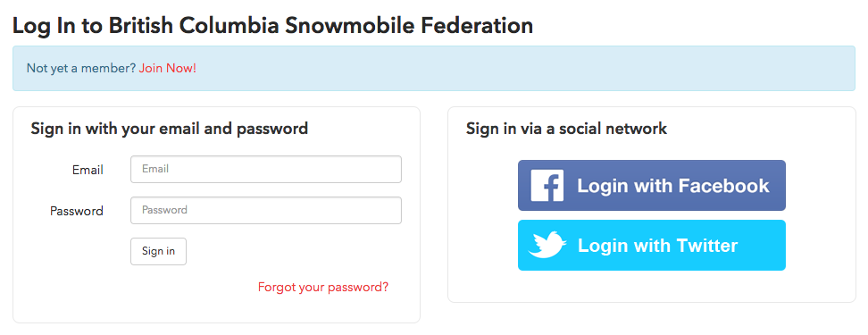
Task: Click blank space below Twitter login button
Action: coord(652,286)
